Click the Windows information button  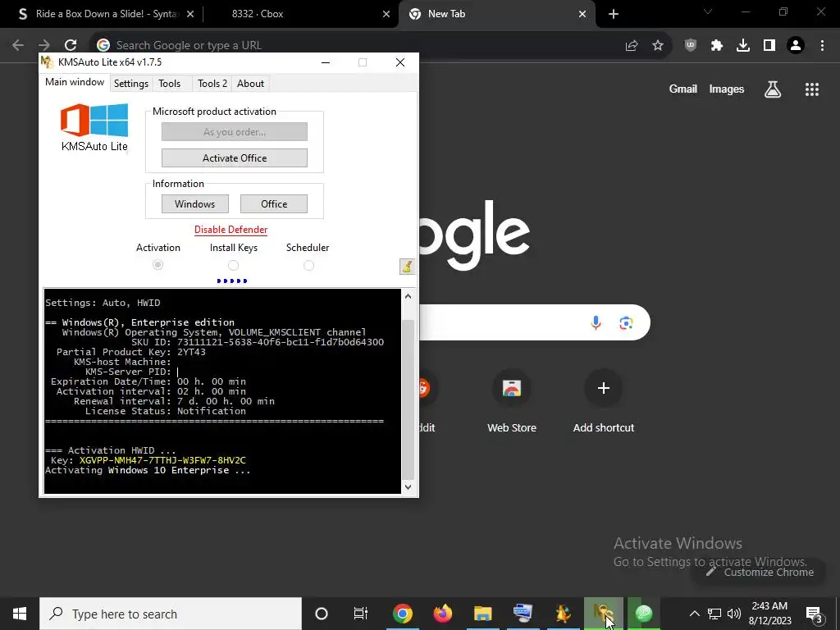tap(195, 204)
